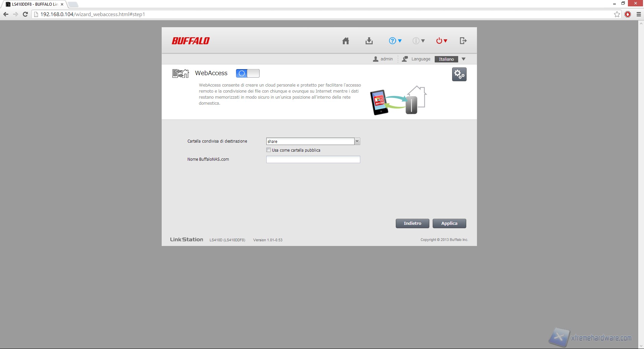Open the info icon dropdown
Viewport: 644px width, 349px height.
click(x=418, y=41)
